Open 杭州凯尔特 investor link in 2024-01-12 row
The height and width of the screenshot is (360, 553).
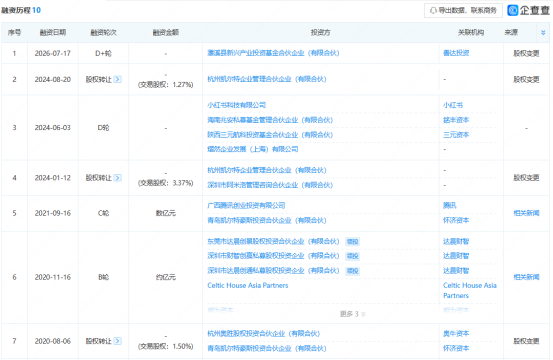pos(267,170)
